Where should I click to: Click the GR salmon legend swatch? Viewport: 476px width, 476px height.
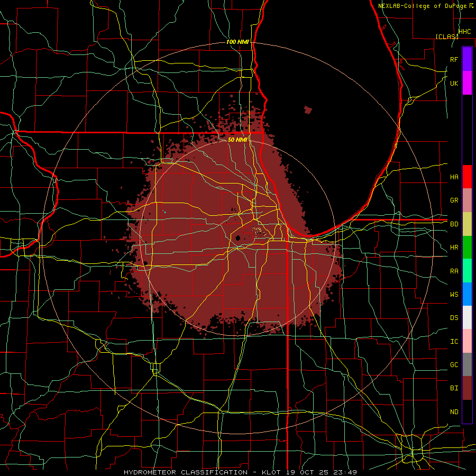[x=467, y=200]
